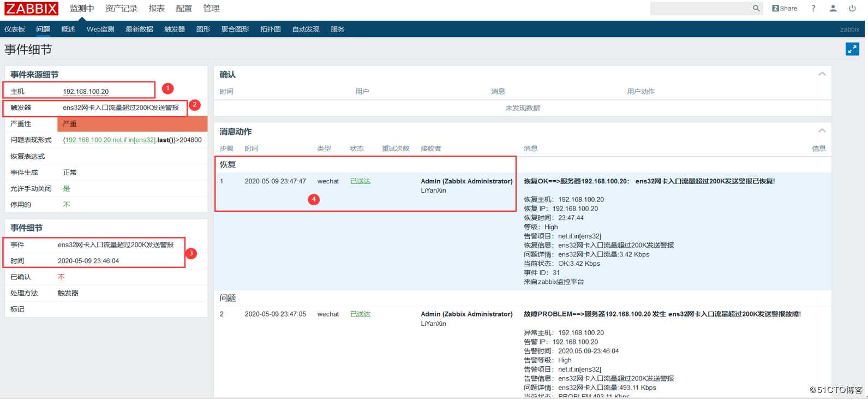This screenshot has width=868, height=399.
Task: Toggle fullscreen kiosk mode button
Action: (852, 49)
